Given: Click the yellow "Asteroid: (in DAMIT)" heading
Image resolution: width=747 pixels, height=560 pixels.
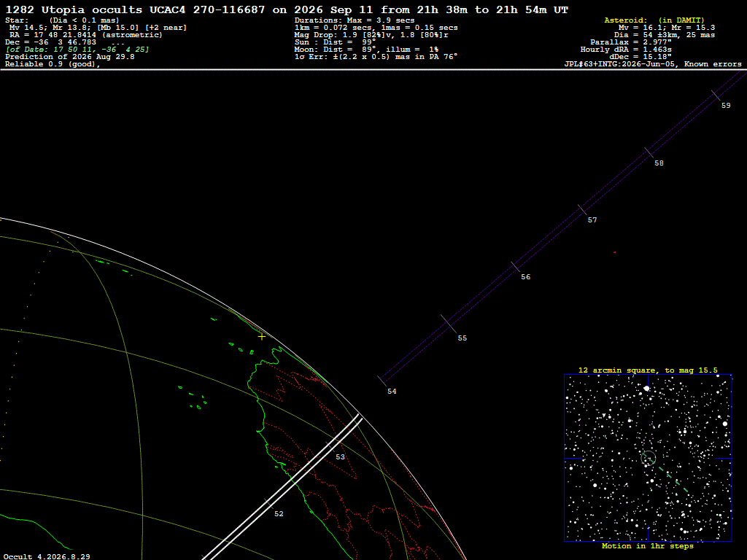Looking at the screenshot, I should point(654,20).
